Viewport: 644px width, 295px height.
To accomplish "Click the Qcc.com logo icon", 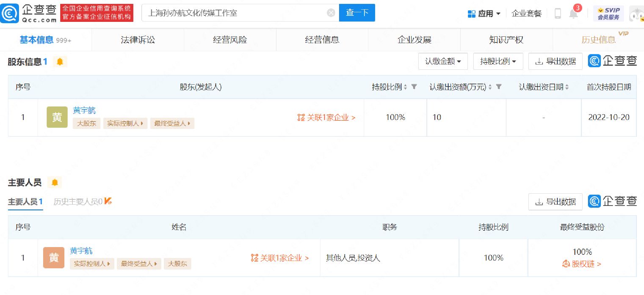I will 10,13.
